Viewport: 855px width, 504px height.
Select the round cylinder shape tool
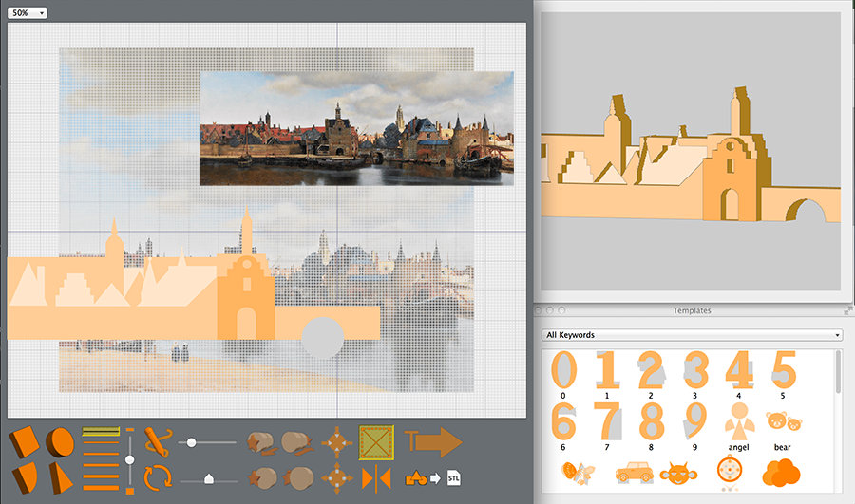60,441
